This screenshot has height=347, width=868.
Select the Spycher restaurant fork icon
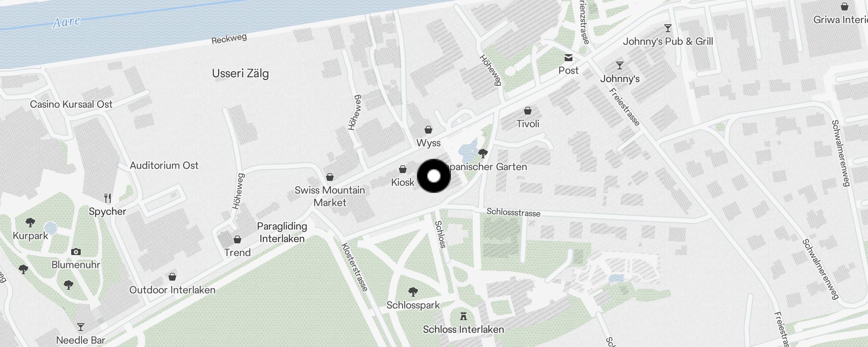(x=108, y=198)
